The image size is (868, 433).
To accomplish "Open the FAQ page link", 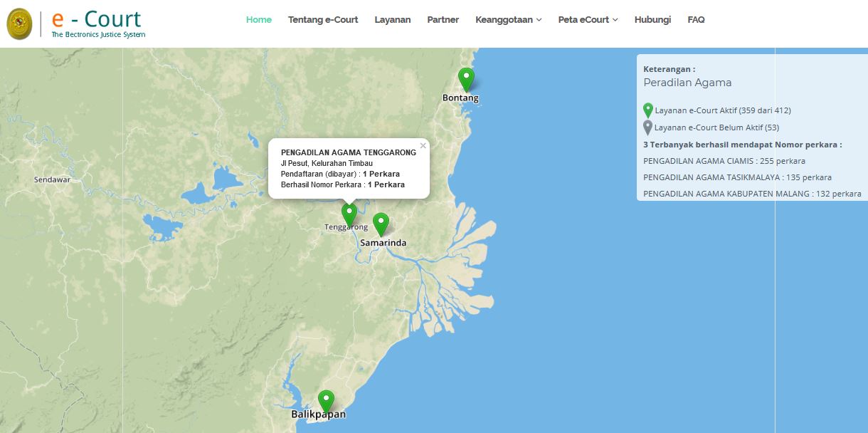I will [696, 20].
